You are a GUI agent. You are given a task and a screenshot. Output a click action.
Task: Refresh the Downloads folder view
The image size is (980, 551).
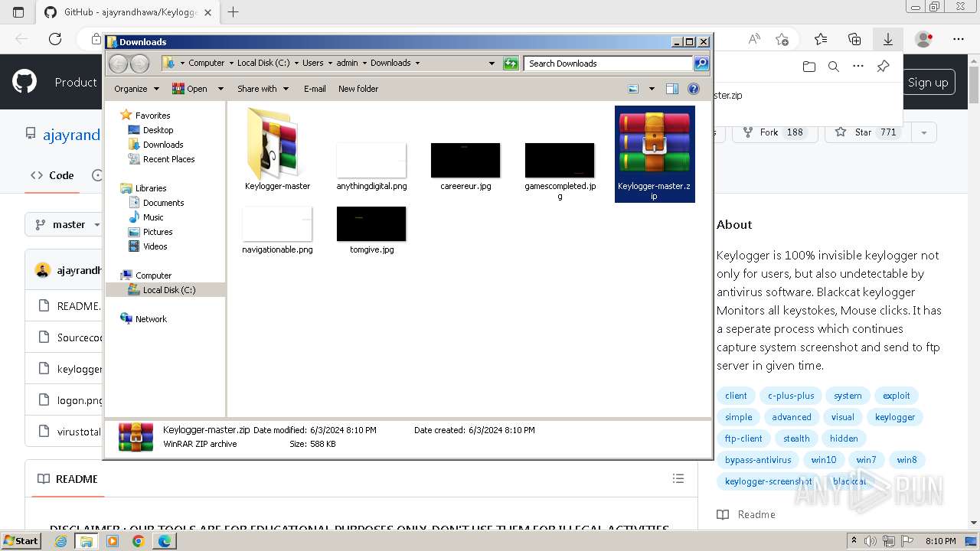tap(511, 64)
